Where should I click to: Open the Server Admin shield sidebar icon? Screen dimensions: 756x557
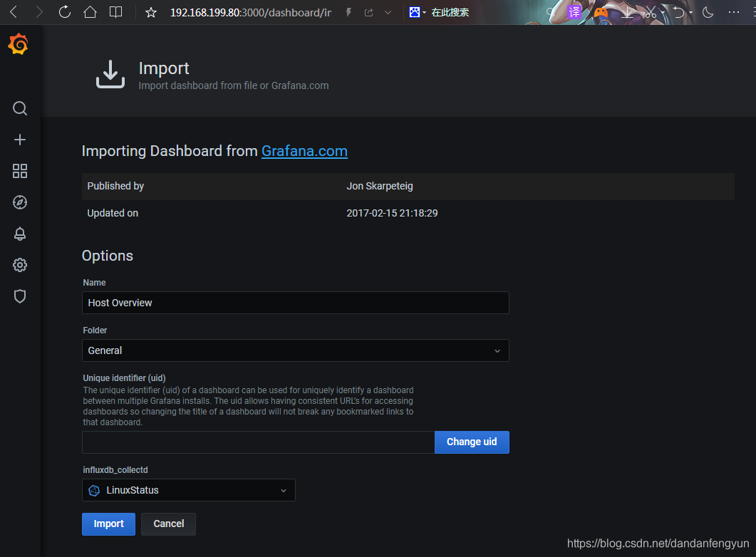click(x=20, y=296)
